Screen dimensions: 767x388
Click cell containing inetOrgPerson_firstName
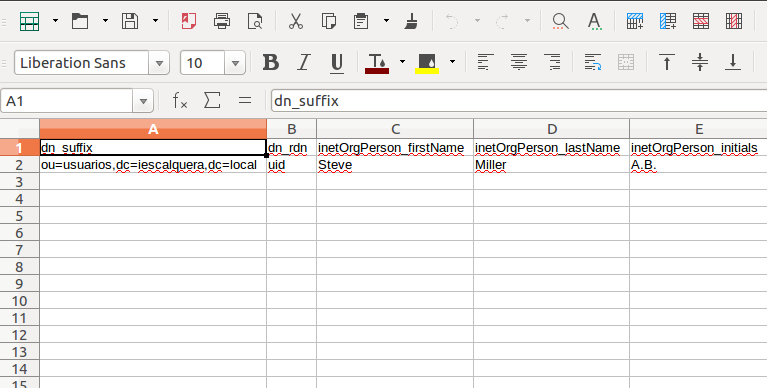point(395,148)
